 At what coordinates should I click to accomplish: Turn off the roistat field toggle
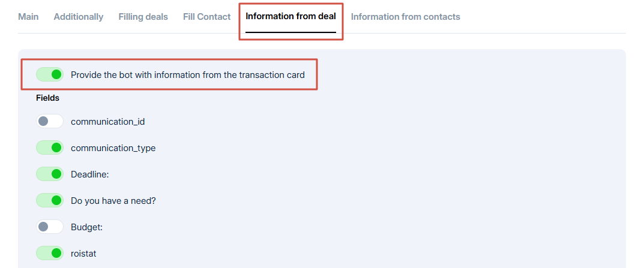50,253
